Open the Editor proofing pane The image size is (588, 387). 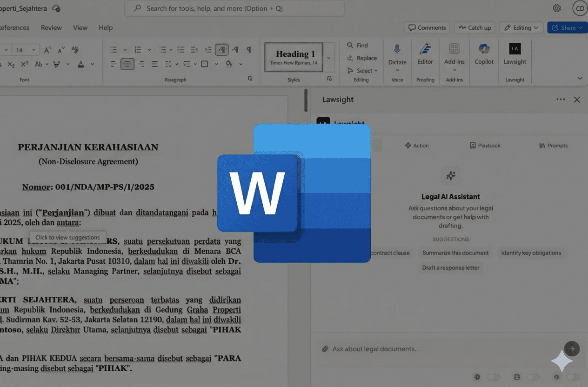tap(425, 56)
